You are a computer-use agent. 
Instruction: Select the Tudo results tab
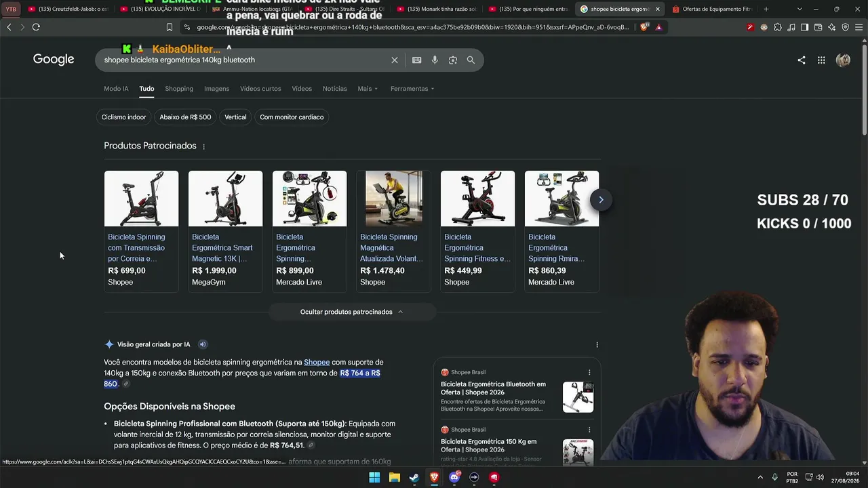click(x=146, y=89)
